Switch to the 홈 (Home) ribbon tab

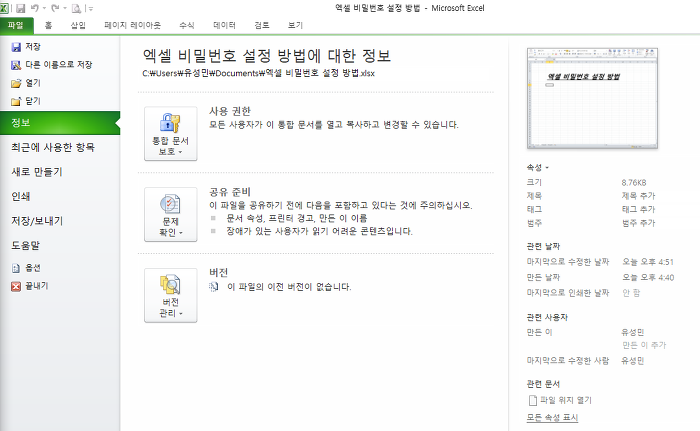48,25
